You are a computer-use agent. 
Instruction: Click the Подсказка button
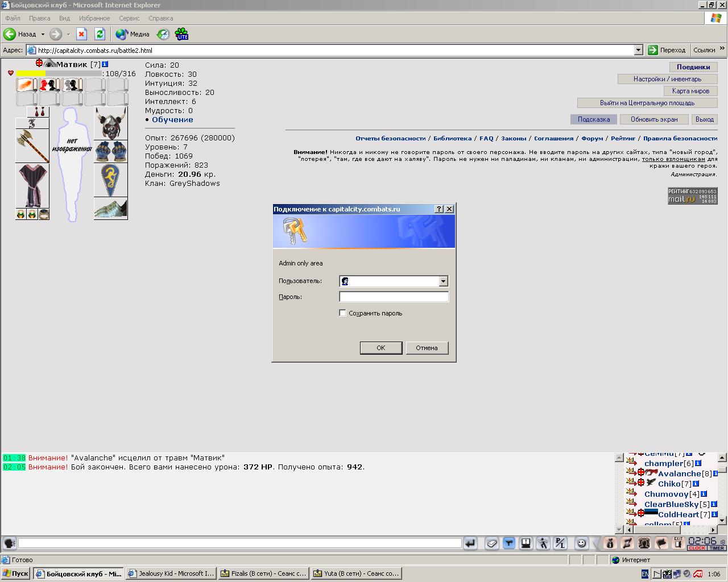click(x=594, y=119)
